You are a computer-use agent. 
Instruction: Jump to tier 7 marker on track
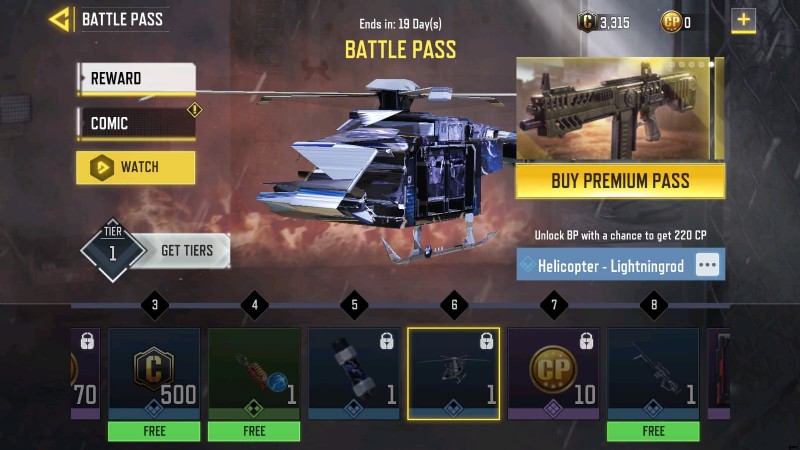[554, 305]
